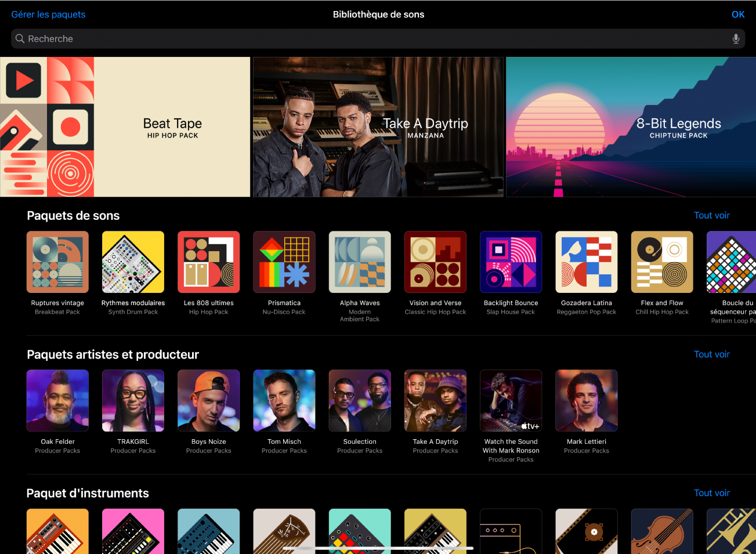
Task: Open the Gozadera Latina Reggaeton Pop Pack
Action: pos(587,262)
